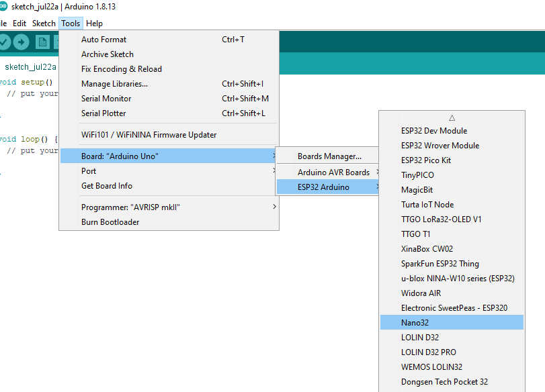Viewport: 545px width, 392px height.
Task: Open the Help menu
Action: [x=94, y=23]
